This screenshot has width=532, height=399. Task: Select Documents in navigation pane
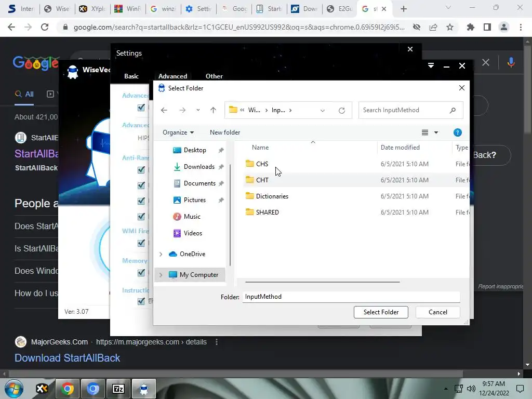199,183
